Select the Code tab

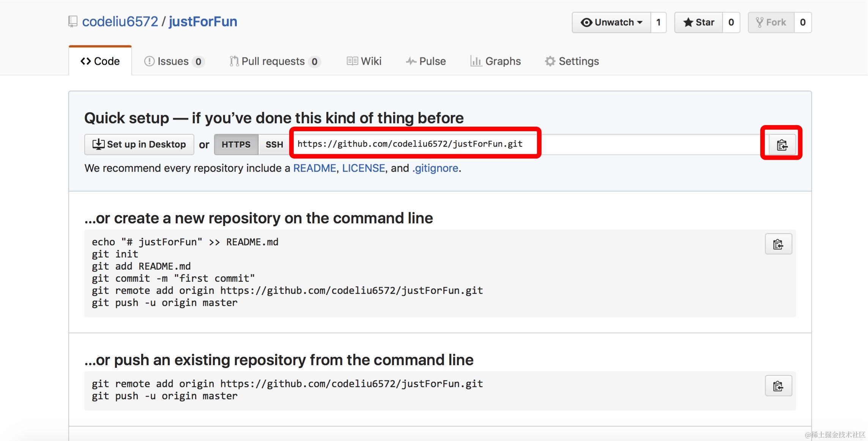(100, 61)
